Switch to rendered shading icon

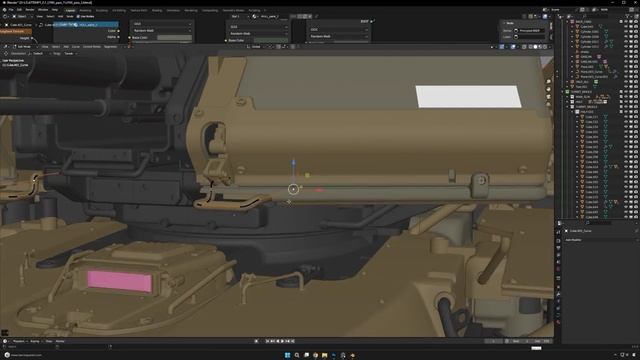(x=544, y=47)
